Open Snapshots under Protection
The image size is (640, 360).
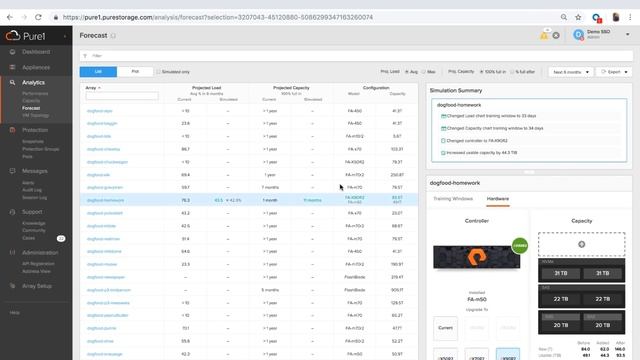coord(33,142)
